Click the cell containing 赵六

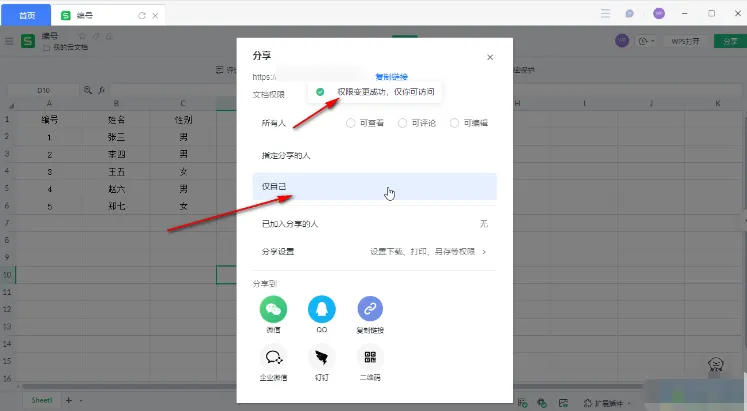pos(116,189)
